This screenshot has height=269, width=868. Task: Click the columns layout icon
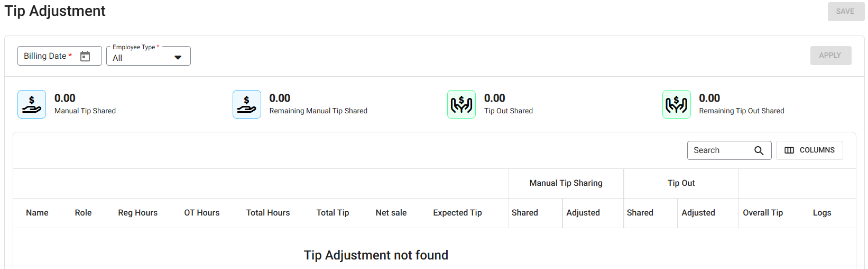click(x=789, y=150)
